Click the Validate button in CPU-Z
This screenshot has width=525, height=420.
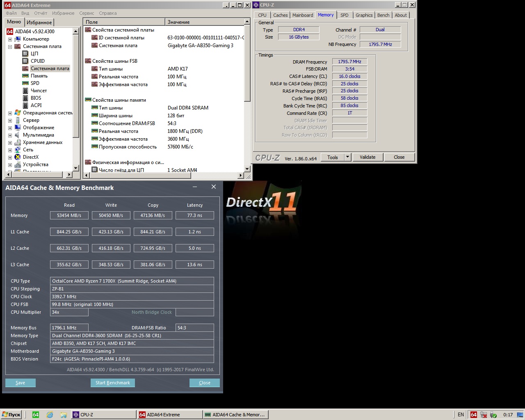pyautogui.click(x=367, y=157)
